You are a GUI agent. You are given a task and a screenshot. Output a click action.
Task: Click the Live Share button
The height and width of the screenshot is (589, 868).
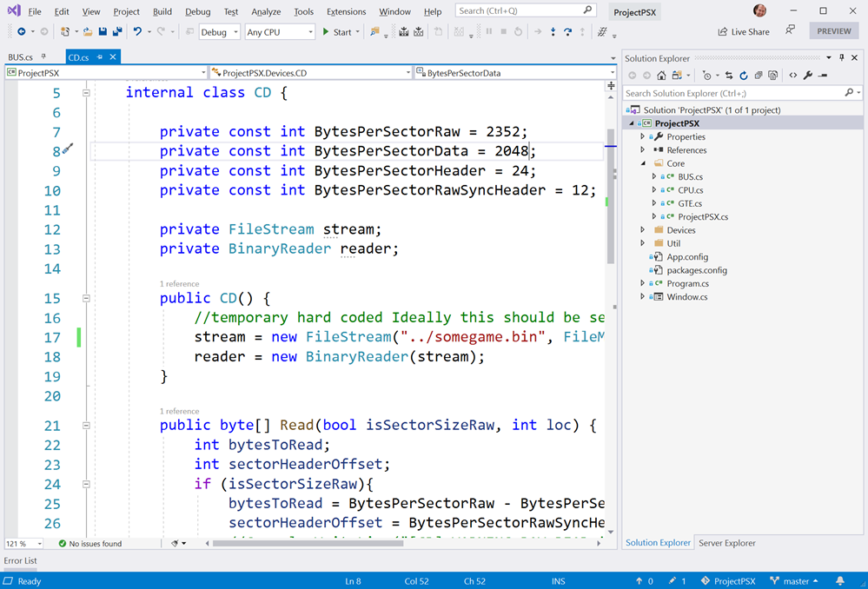744,31
